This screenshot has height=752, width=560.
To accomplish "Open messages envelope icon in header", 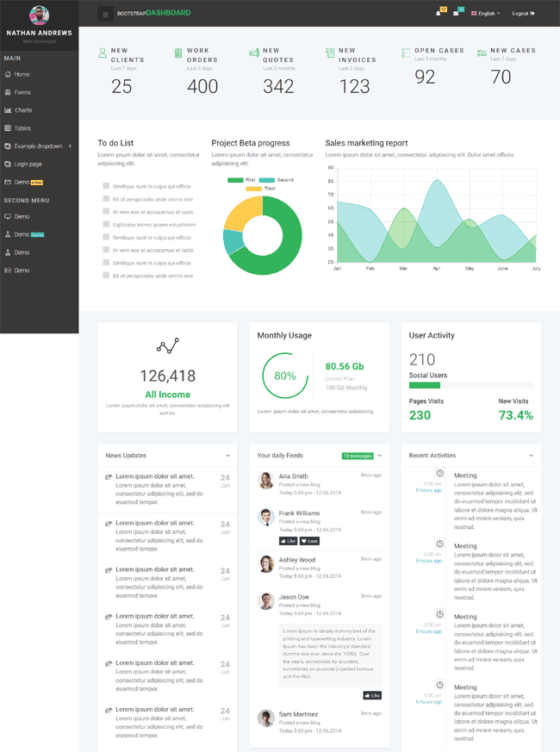I will [456, 14].
